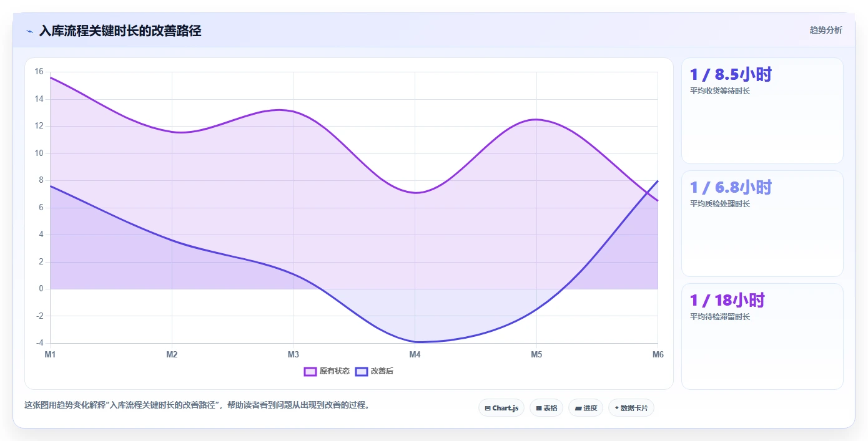Toggle the 原有状态 legend series
The image size is (868, 441).
click(327, 371)
